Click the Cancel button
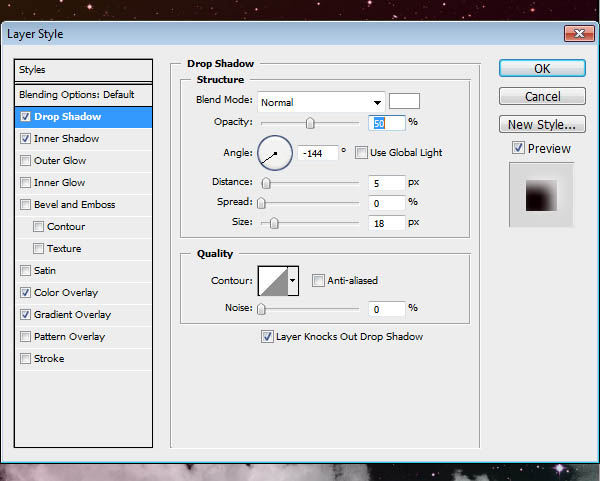 click(x=542, y=96)
